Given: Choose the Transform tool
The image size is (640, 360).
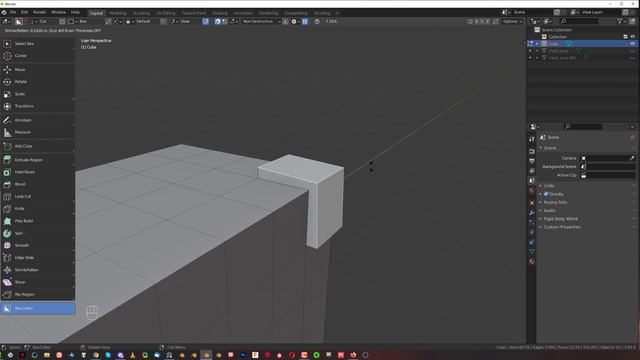Looking at the screenshot, I should click(38, 106).
